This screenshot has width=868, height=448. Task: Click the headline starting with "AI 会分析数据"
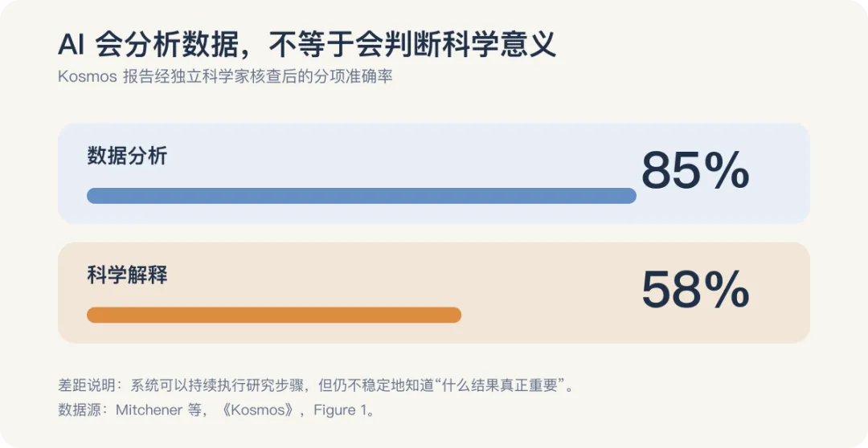307,45
